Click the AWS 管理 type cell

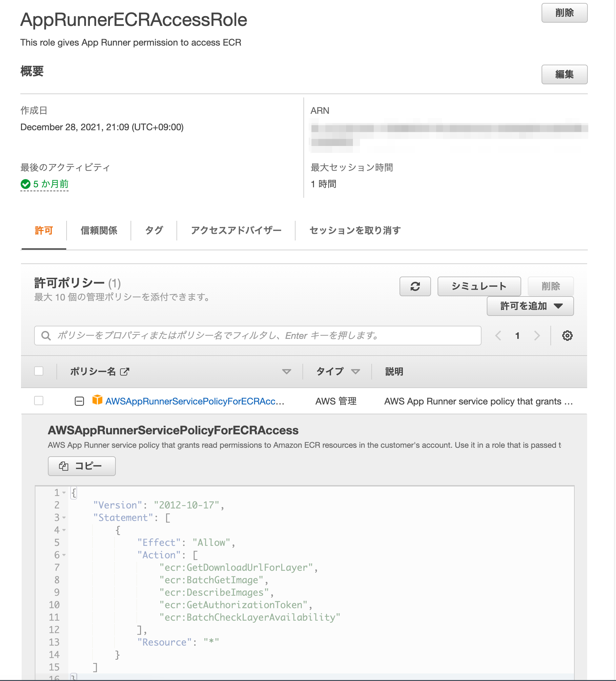pyautogui.click(x=336, y=401)
